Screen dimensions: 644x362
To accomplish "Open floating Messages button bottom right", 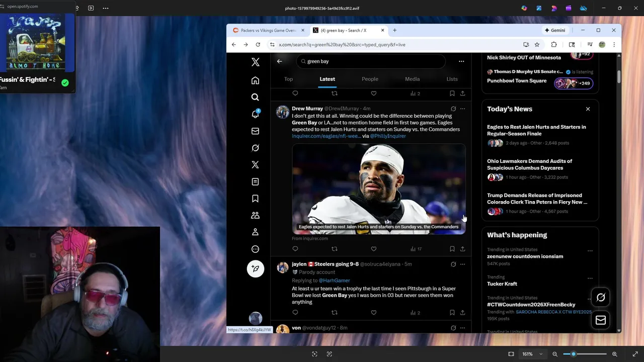I will (600, 320).
